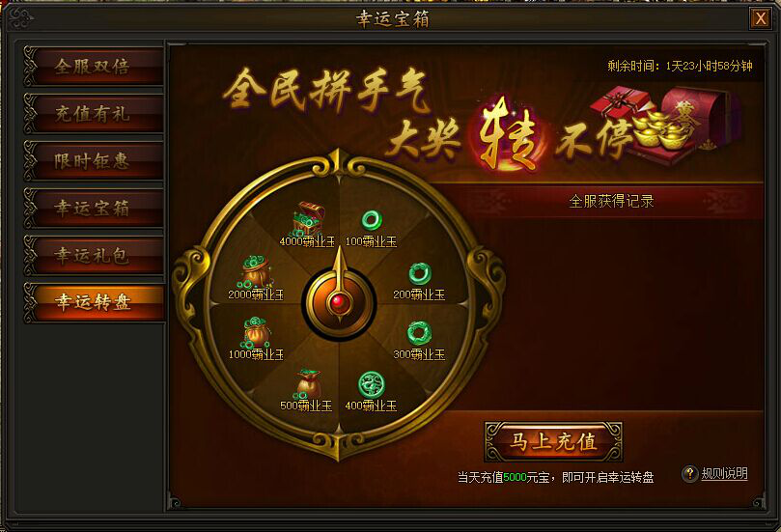Close the 幸运宝箱 window with X
Screen dimensions: 781x532
(x=761, y=18)
